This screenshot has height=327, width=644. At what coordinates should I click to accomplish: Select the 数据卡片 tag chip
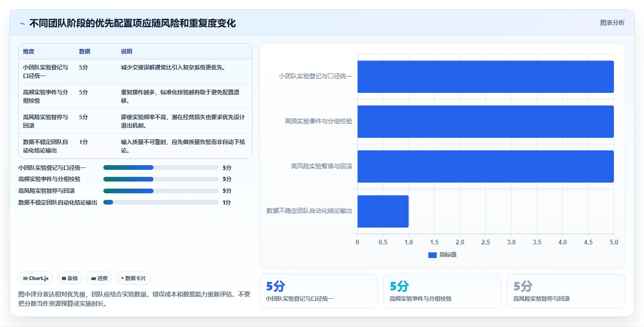click(x=133, y=278)
